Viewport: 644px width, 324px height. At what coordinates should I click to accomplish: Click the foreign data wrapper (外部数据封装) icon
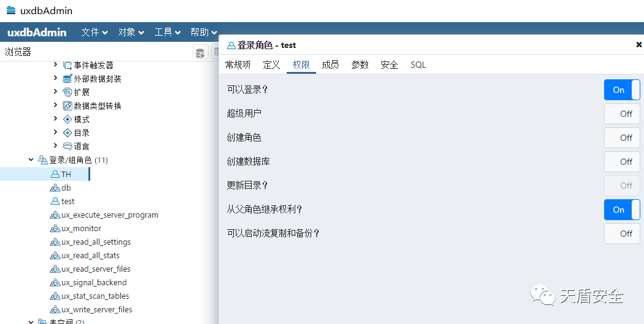(x=68, y=79)
